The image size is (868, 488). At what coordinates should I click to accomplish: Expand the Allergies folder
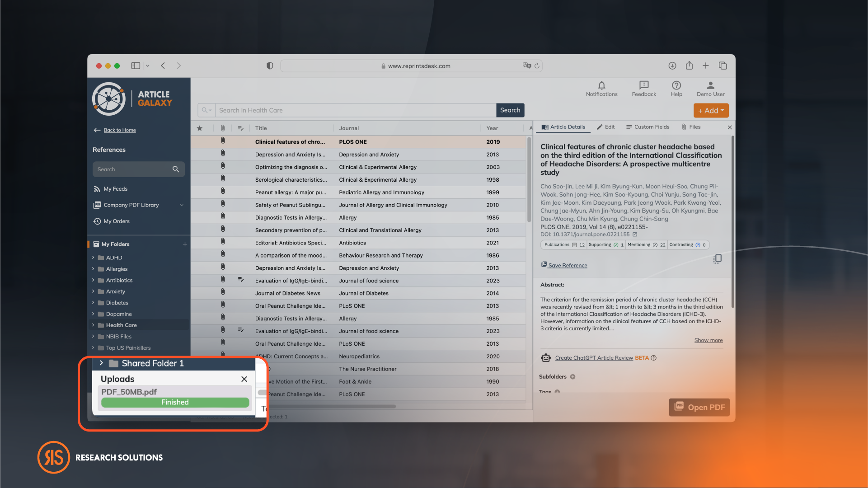coord(93,269)
